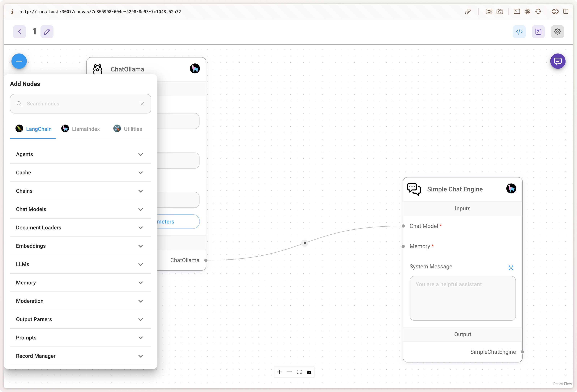Image resolution: width=577 pixels, height=392 pixels.
Task: Open the API code embed icon
Action: point(519,32)
